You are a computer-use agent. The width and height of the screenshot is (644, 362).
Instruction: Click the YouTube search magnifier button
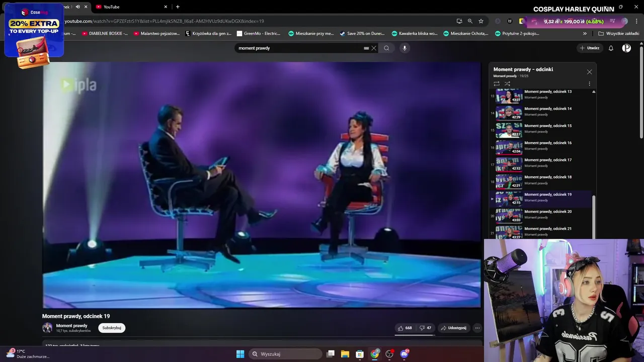(x=386, y=48)
